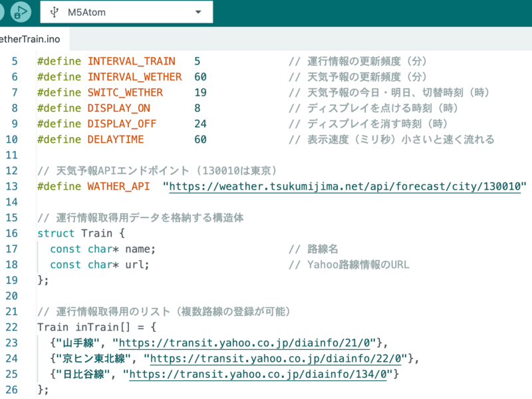Image resolution: width=532 pixels, height=399 pixels.
Task: Expand the board selector dropdown arrow
Action: pos(198,13)
